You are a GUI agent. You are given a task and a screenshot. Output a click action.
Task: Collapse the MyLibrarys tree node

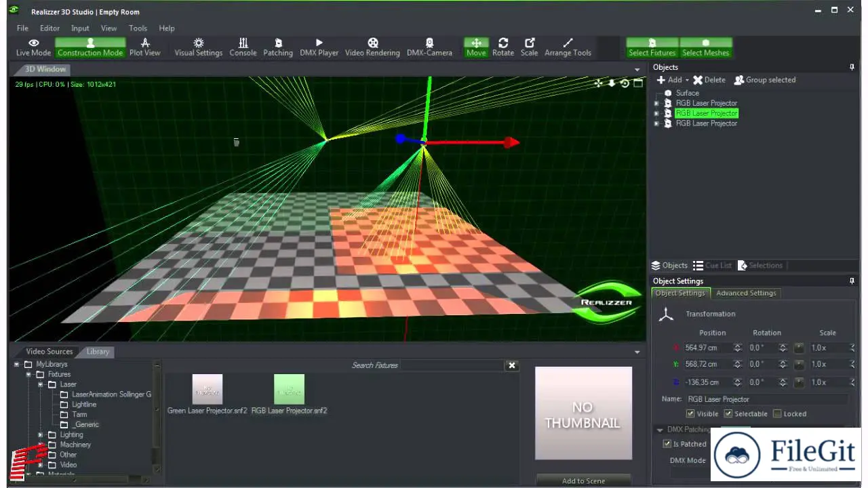click(x=17, y=364)
